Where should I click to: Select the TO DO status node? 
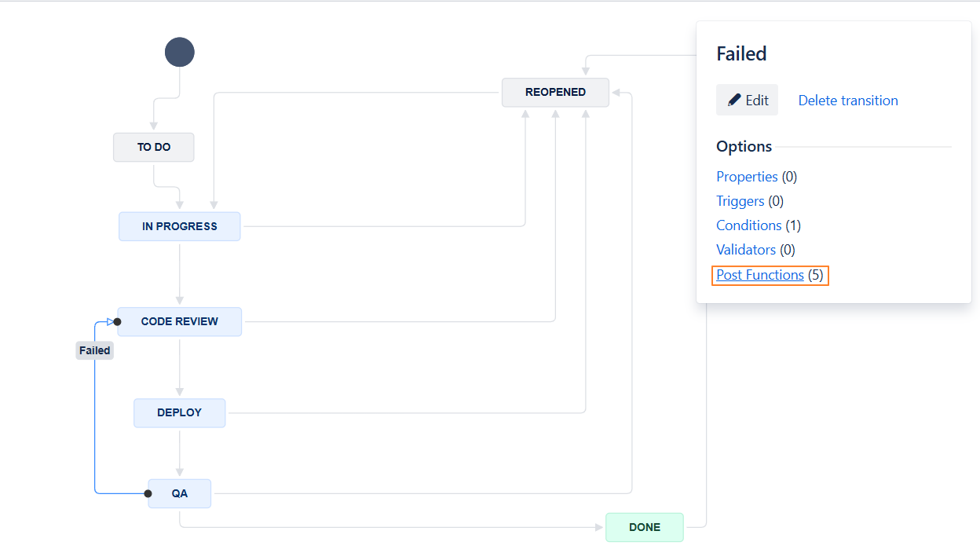154,147
